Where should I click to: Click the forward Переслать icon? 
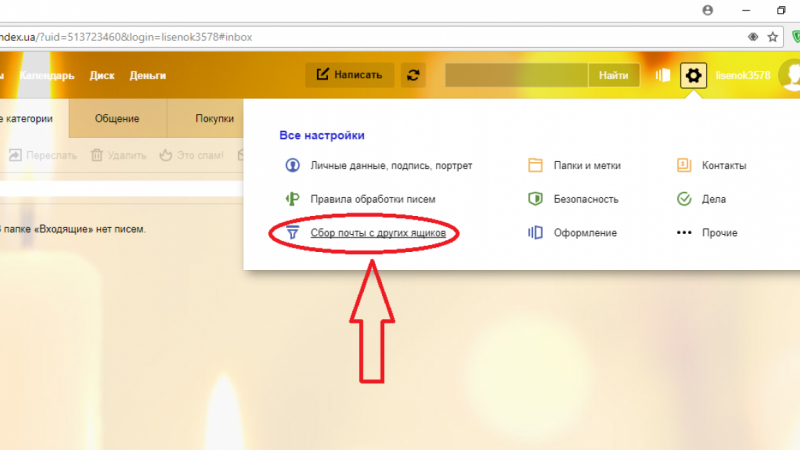pyautogui.click(x=15, y=155)
